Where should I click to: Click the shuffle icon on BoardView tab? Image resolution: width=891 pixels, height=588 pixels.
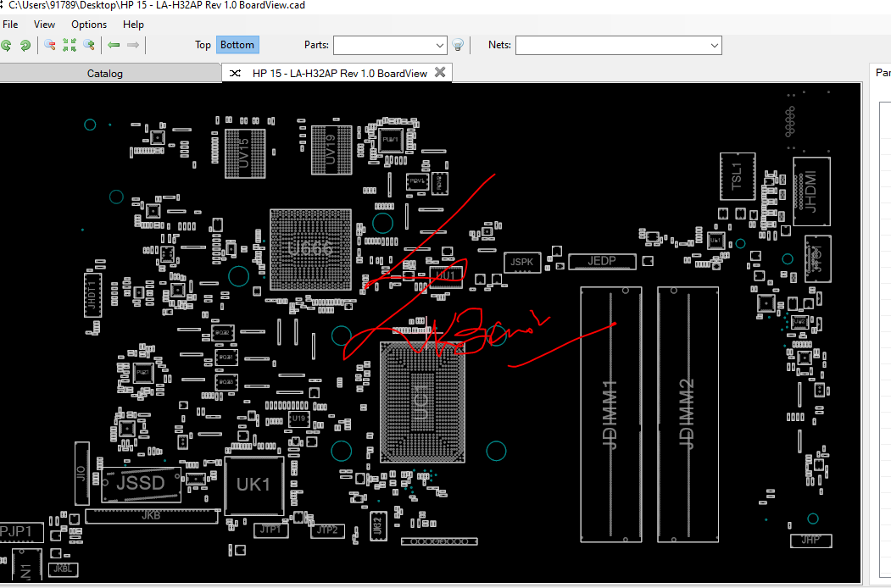pyautogui.click(x=235, y=73)
